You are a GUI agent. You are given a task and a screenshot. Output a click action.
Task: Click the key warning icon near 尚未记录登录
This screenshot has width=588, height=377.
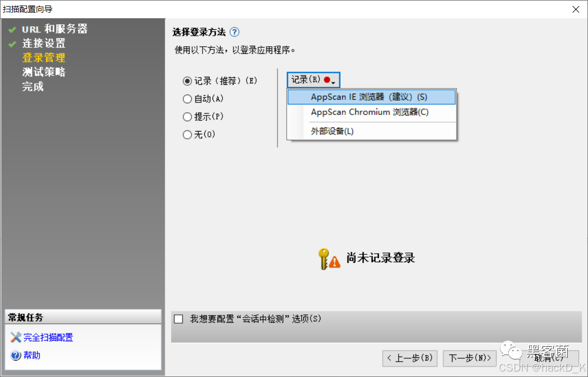pyautogui.click(x=329, y=259)
